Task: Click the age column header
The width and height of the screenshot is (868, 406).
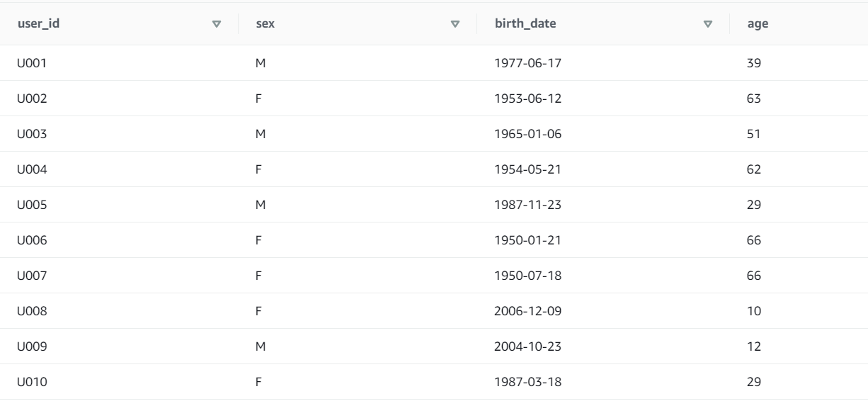Action: point(758,24)
